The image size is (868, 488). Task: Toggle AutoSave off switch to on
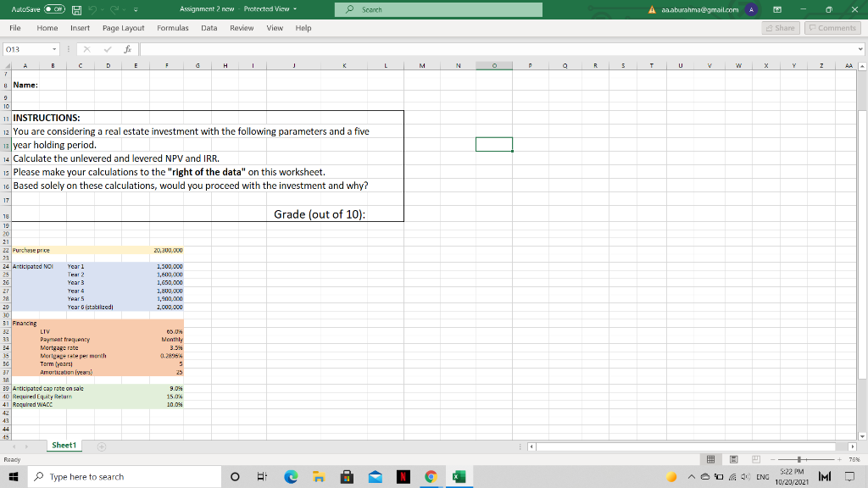coord(53,9)
